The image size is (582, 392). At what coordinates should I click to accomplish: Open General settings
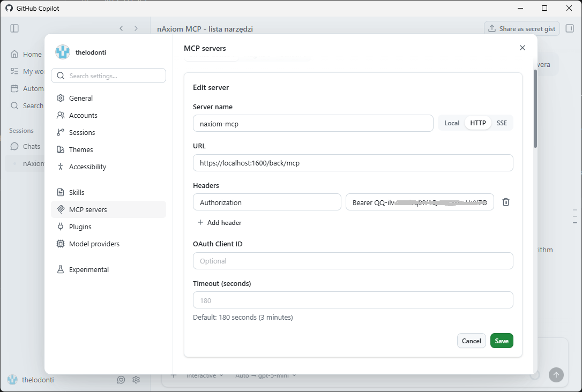[x=108, y=99]
